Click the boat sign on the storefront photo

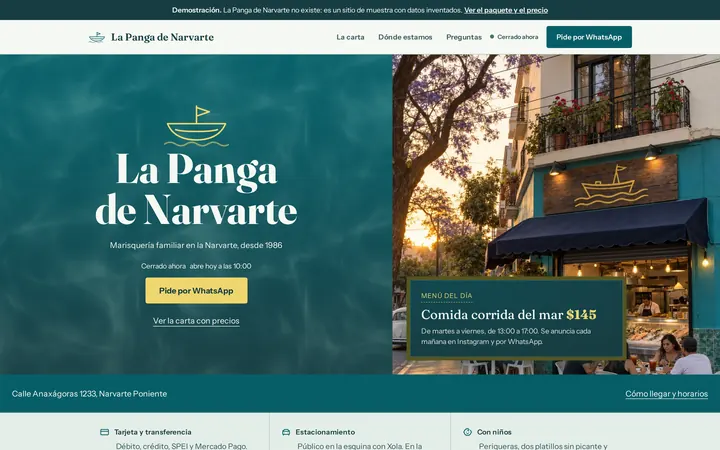[610, 185]
